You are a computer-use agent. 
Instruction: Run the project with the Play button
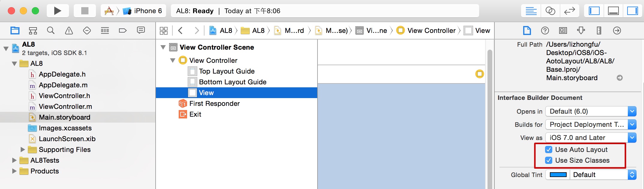click(58, 11)
